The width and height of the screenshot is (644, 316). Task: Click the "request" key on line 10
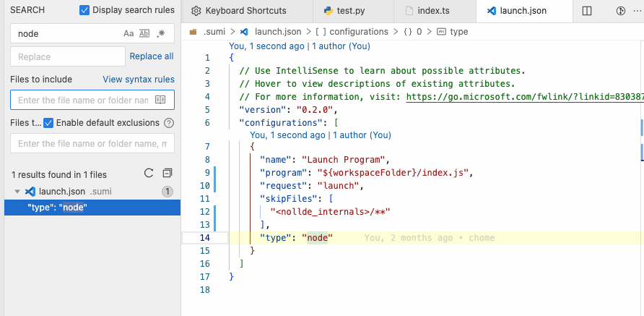point(284,186)
